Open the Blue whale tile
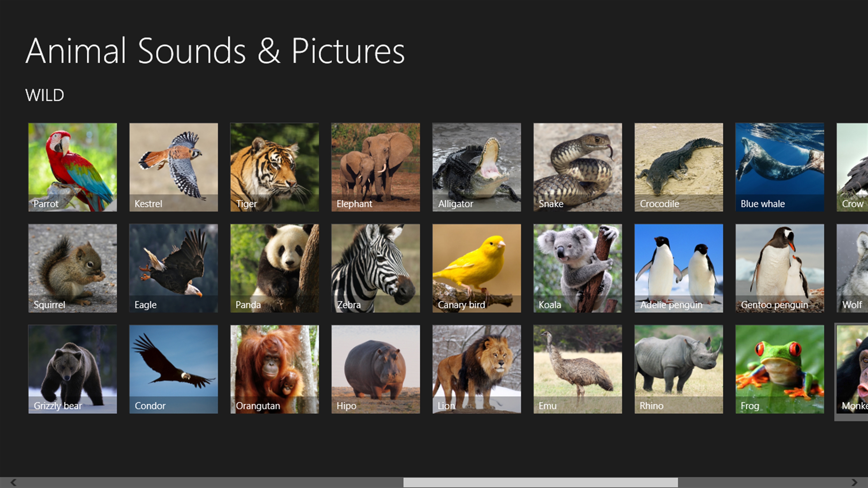The image size is (868, 488). coord(780,167)
